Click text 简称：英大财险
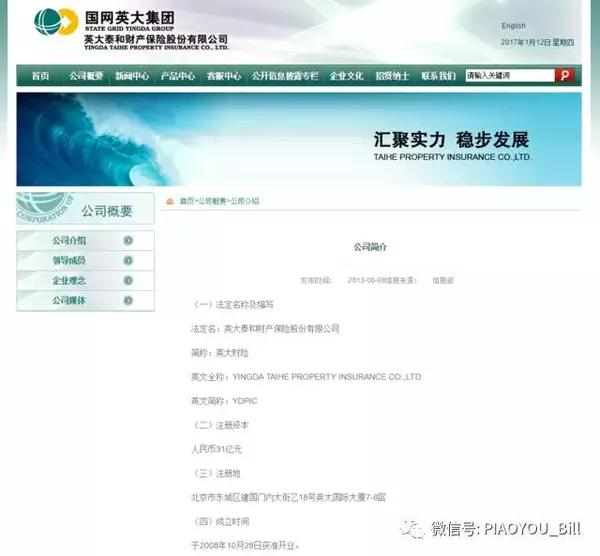Viewport: 600px width, 556px height. point(220,353)
